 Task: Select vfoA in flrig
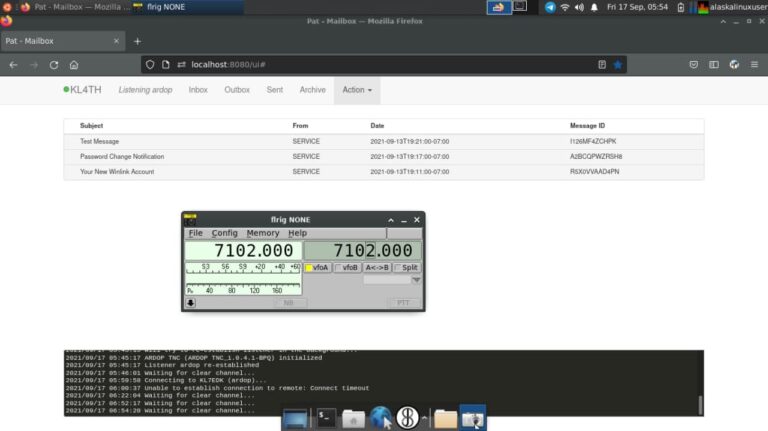pos(317,268)
